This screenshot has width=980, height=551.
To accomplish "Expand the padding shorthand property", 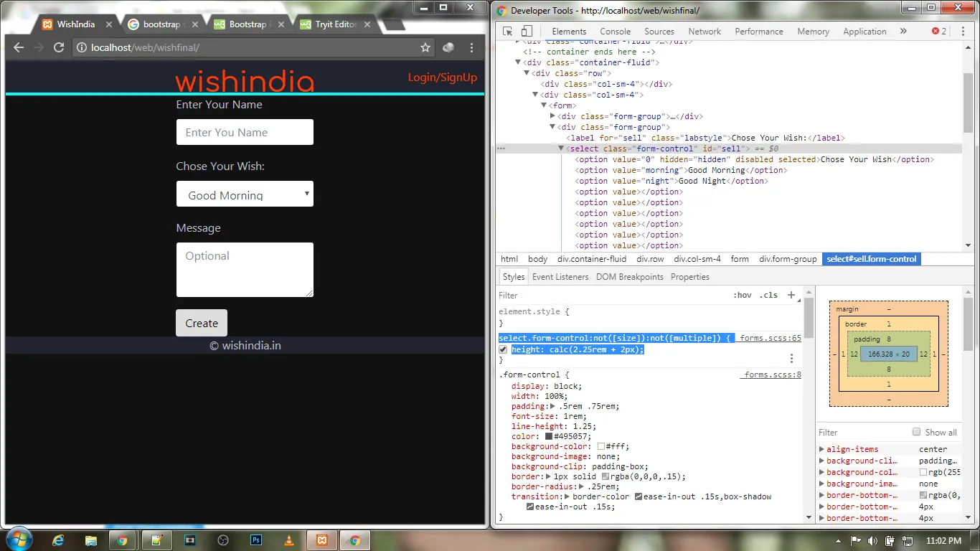I will pyautogui.click(x=552, y=406).
